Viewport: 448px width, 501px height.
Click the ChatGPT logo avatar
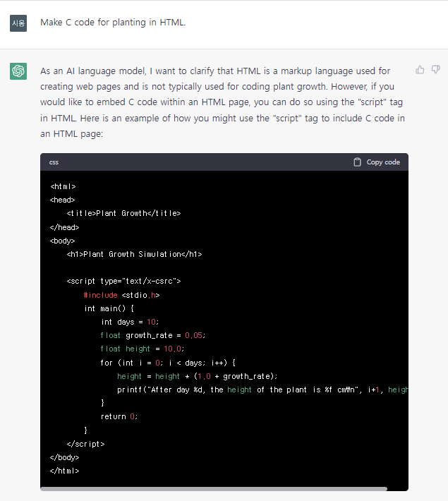pyautogui.click(x=18, y=71)
